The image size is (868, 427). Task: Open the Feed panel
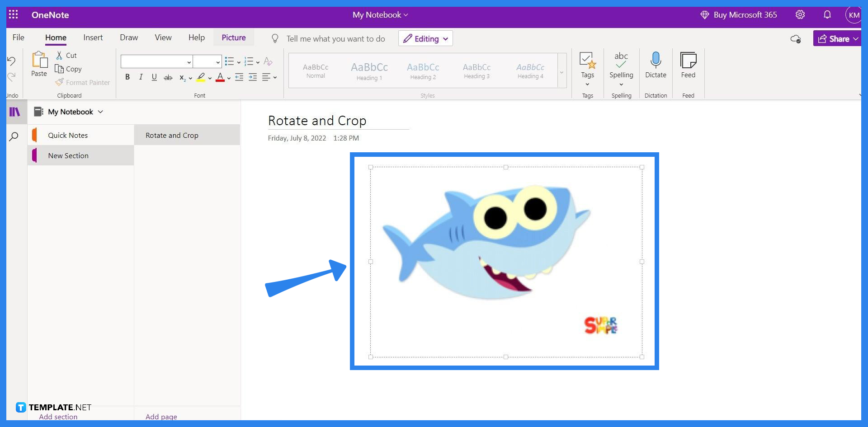(x=688, y=67)
